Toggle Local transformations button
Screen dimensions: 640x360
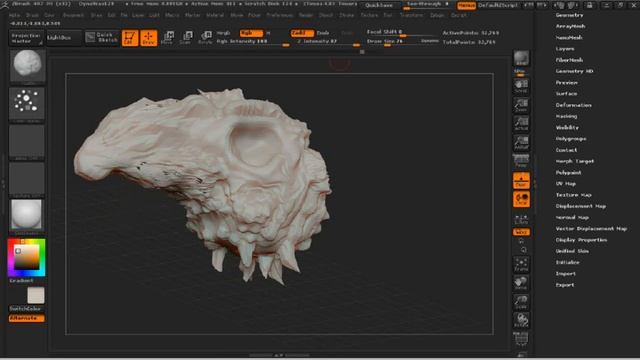pyautogui.click(x=521, y=199)
